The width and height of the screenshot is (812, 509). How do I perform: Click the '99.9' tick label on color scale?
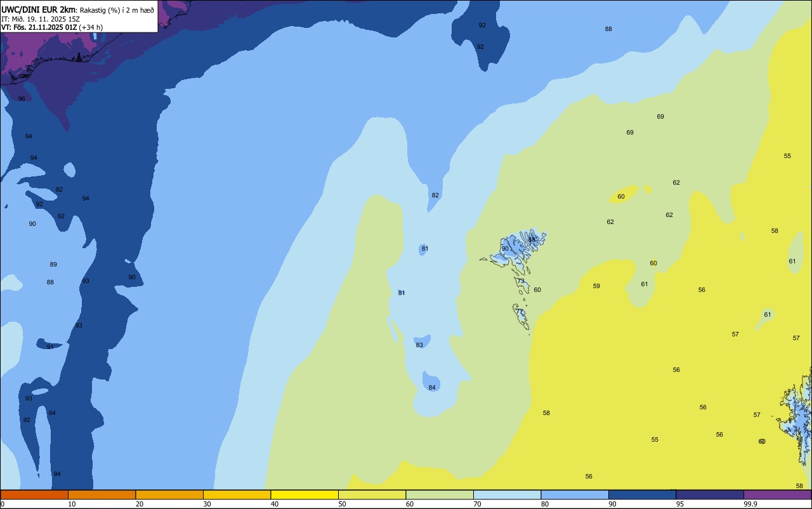click(x=750, y=504)
